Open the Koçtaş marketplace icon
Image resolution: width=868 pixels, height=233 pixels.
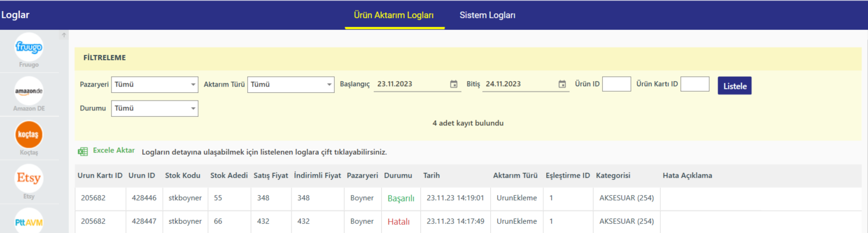(x=29, y=134)
